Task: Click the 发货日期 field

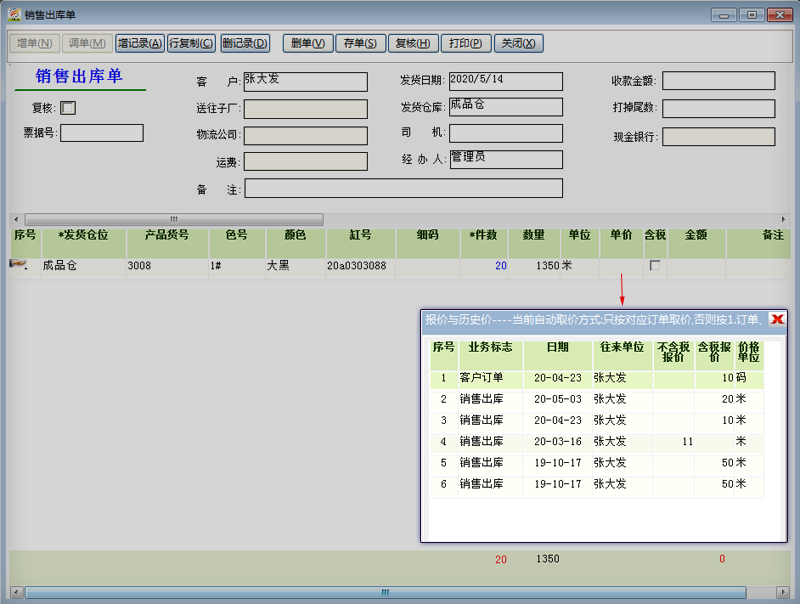Action: pos(505,81)
